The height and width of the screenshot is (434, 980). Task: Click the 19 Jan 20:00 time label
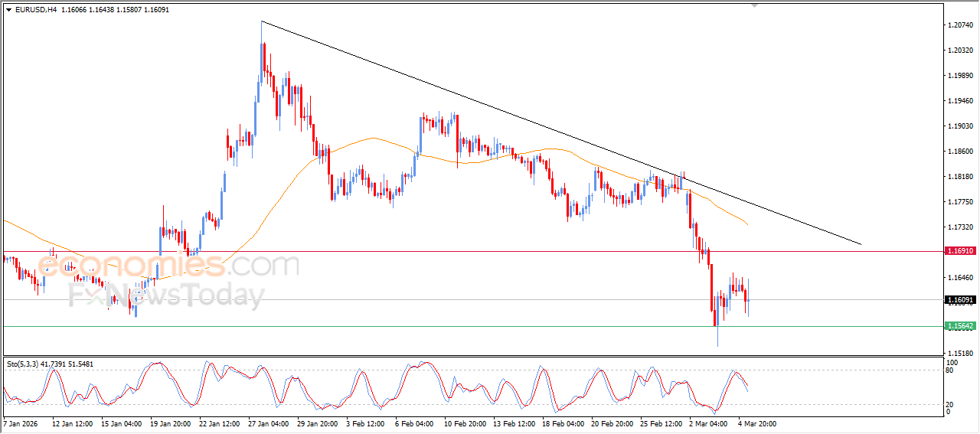(x=171, y=423)
